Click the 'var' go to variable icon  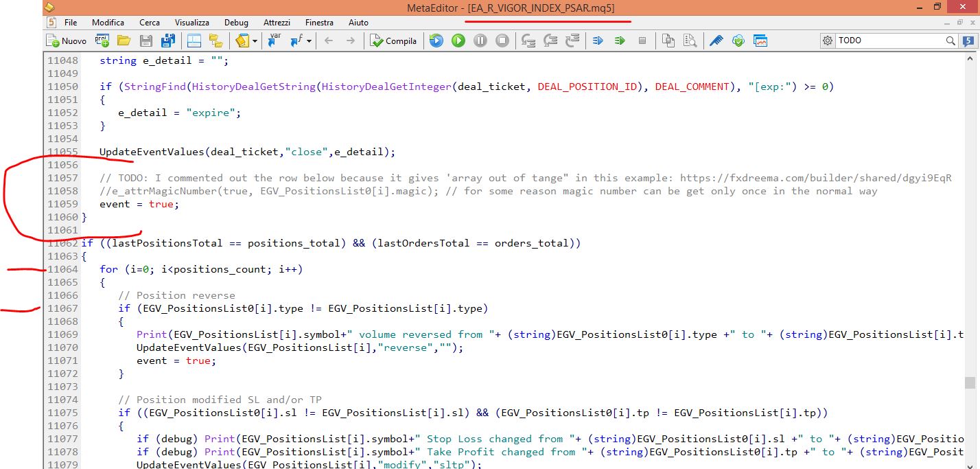click(275, 41)
